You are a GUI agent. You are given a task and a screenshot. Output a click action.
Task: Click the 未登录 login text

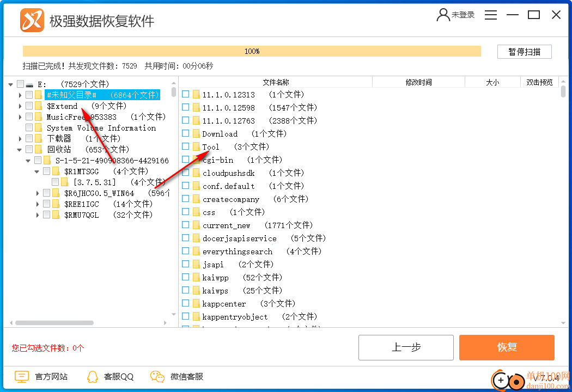click(463, 15)
